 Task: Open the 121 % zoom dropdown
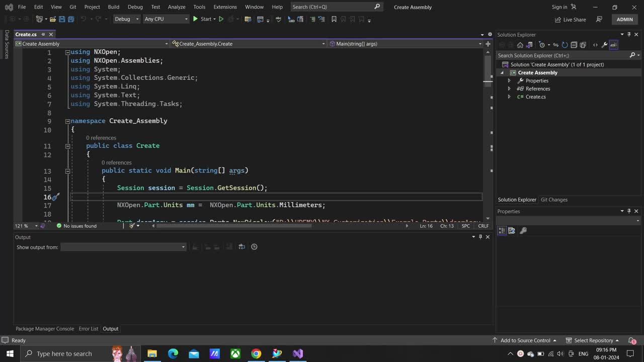point(26,226)
